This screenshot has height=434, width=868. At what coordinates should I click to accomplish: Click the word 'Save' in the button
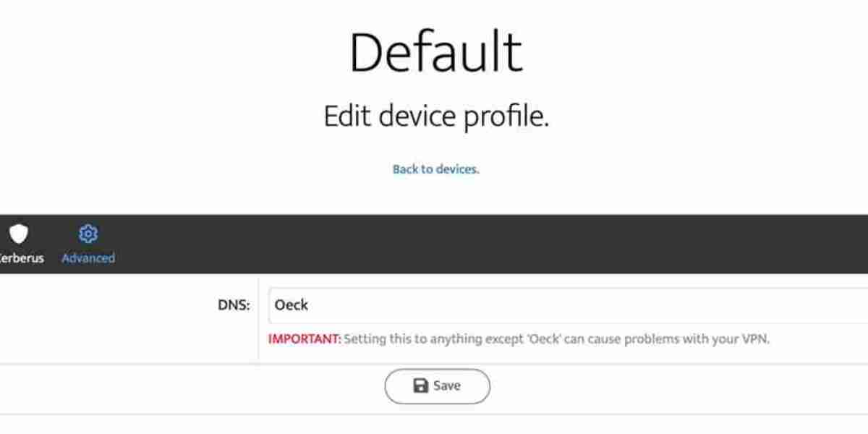[x=446, y=386]
